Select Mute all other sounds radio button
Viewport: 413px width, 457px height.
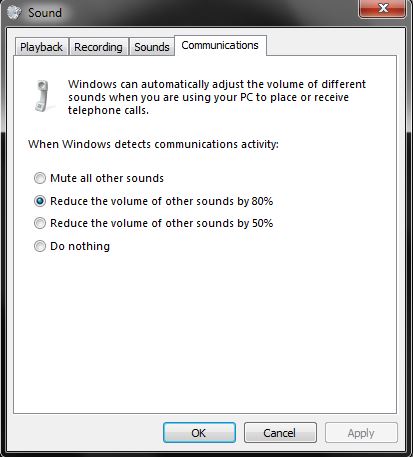40,178
